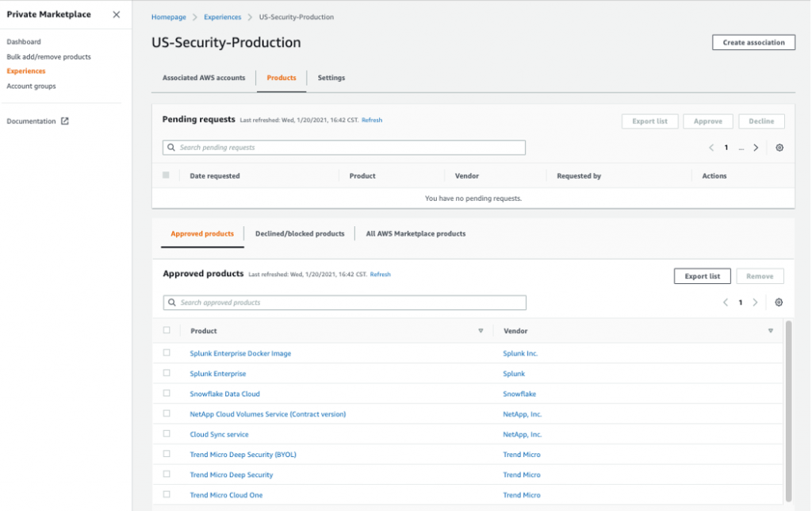This screenshot has height=511, width=812.
Task: Click the magnifier icon in approved products search
Action: [171, 302]
